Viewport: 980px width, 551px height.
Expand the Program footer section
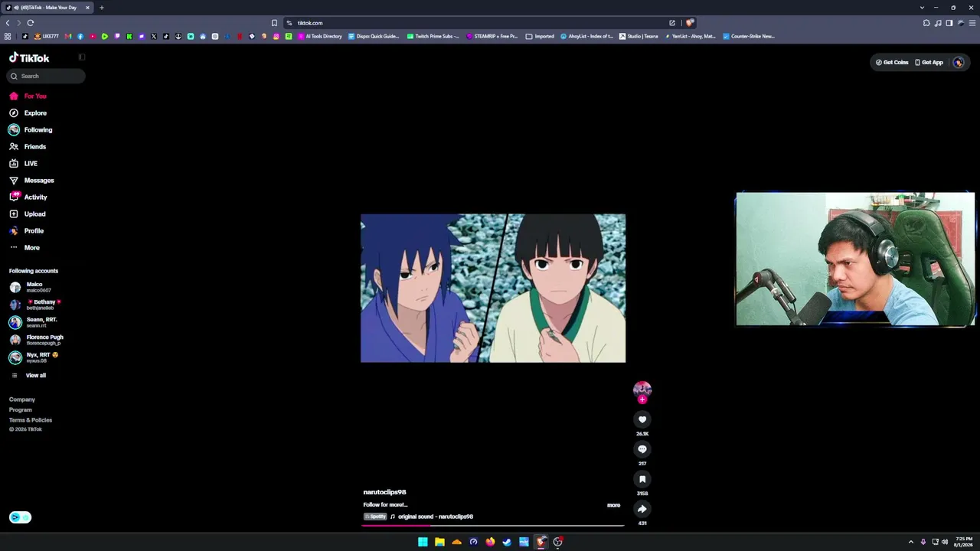click(x=21, y=409)
